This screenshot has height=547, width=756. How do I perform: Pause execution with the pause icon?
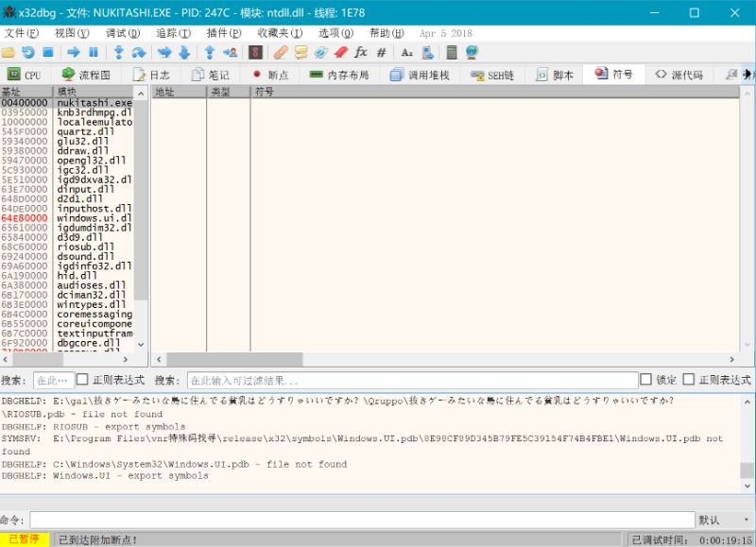coord(94,53)
